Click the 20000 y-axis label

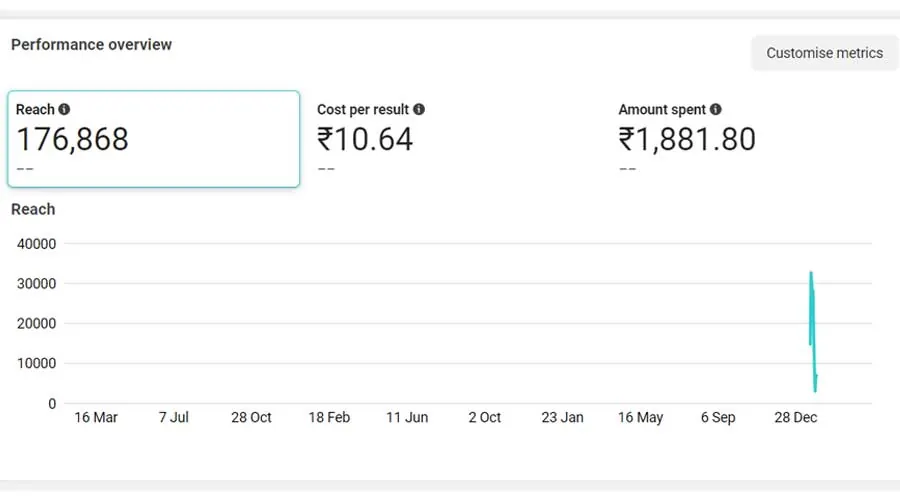(x=37, y=324)
